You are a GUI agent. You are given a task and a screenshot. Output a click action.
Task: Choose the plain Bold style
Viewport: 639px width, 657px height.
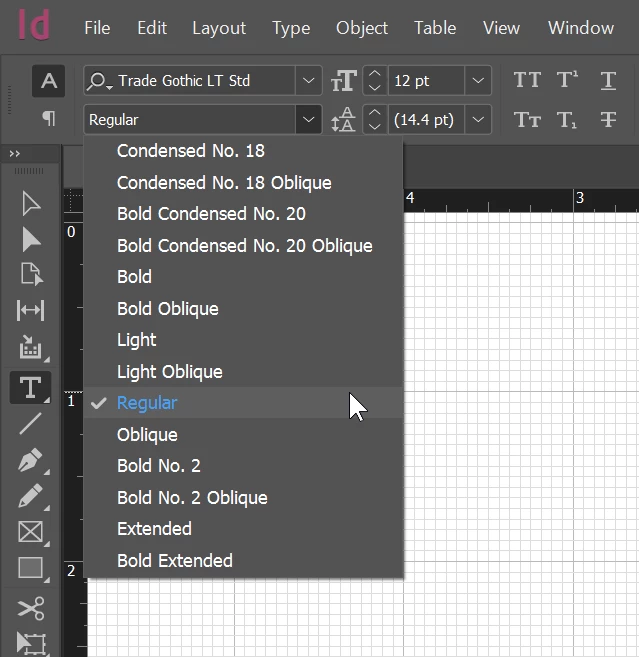tap(243, 277)
